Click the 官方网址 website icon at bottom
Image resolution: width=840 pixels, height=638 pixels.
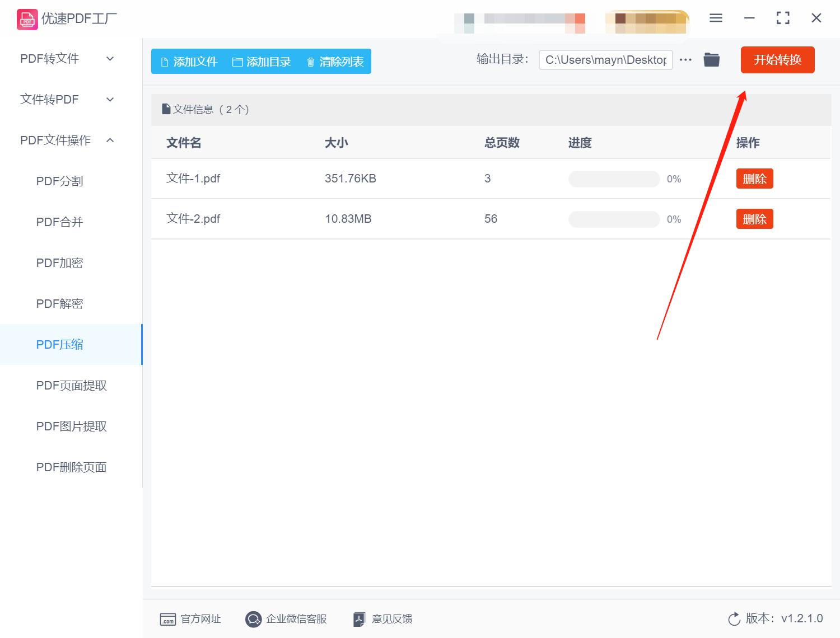coord(168,619)
